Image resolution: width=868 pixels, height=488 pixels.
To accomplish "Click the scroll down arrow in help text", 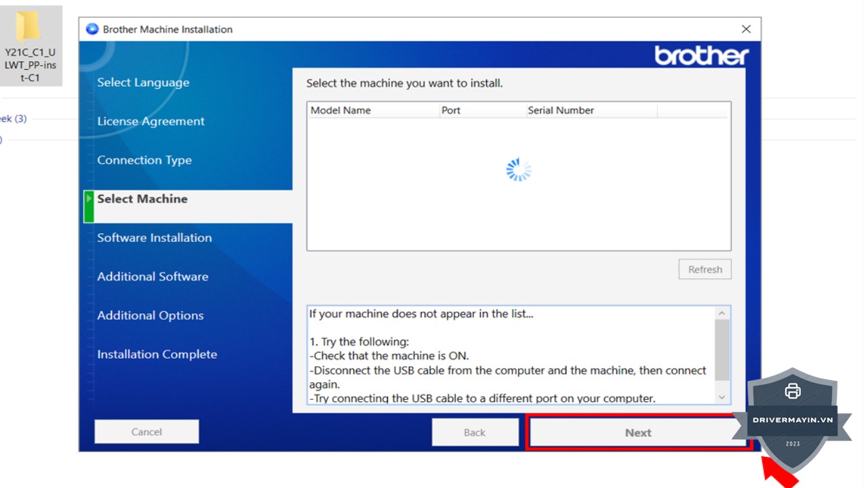I will pyautogui.click(x=722, y=397).
